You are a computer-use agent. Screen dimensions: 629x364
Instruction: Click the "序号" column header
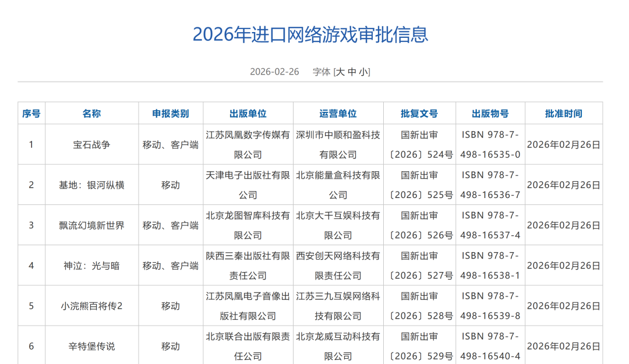(x=31, y=113)
